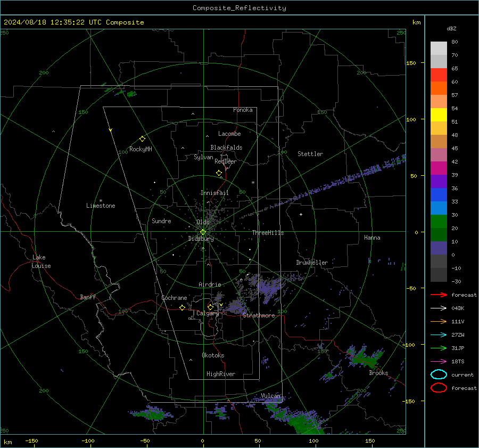Click the purple echo cluster east of Airdrie
Viewport: 479px width, 448px height.
269,288
